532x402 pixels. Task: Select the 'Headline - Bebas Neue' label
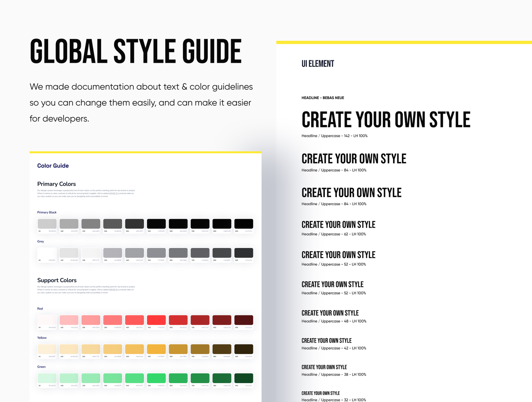tap(323, 98)
